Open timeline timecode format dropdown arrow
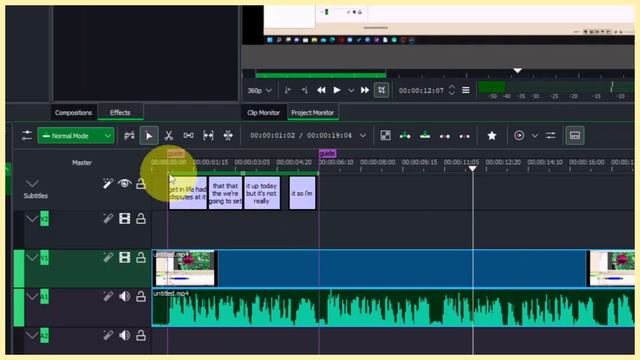 (x=363, y=136)
